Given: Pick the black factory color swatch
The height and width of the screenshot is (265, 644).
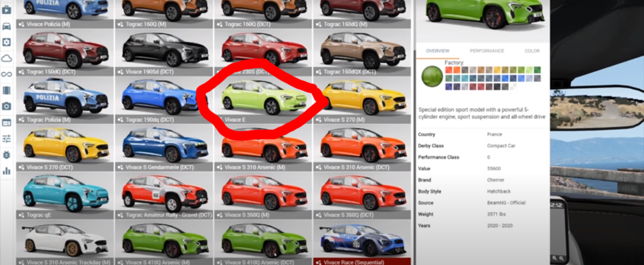Looking at the screenshot, I should coord(497,87).
